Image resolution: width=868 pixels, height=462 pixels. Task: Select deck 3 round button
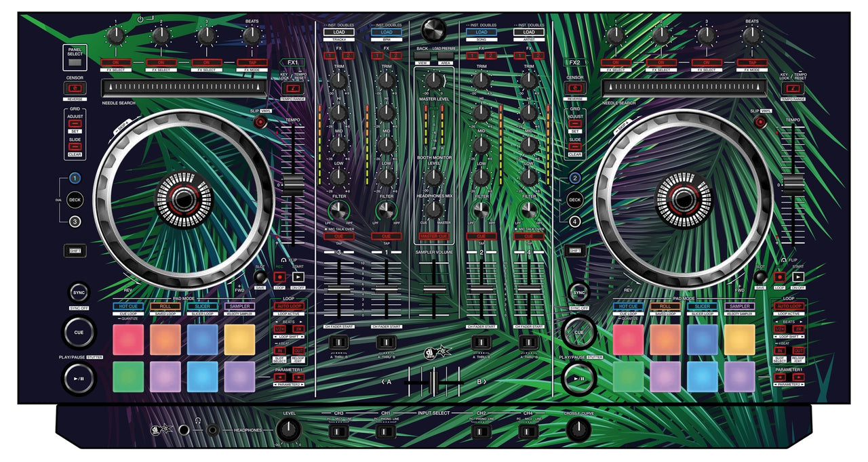coord(75,221)
